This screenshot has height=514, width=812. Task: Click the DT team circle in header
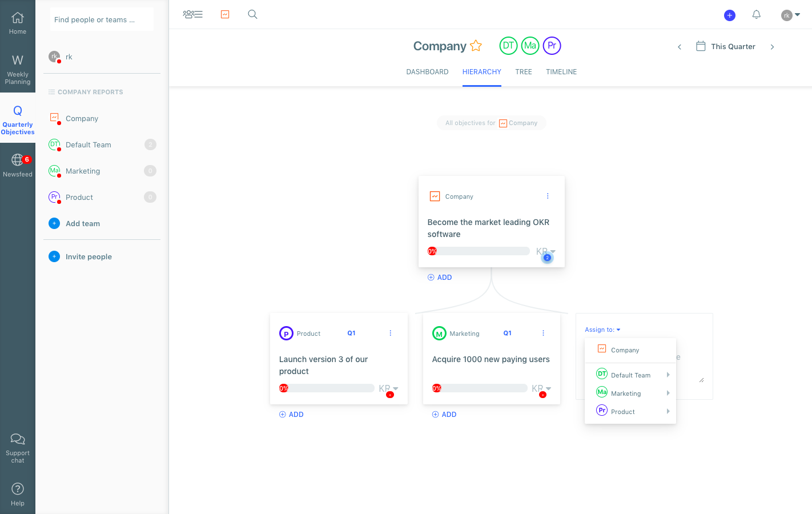tap(508, 46)
